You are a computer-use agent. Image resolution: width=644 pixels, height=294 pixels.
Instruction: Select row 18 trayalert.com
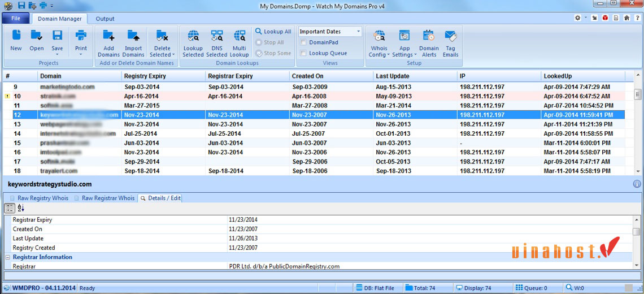point(314,171)
